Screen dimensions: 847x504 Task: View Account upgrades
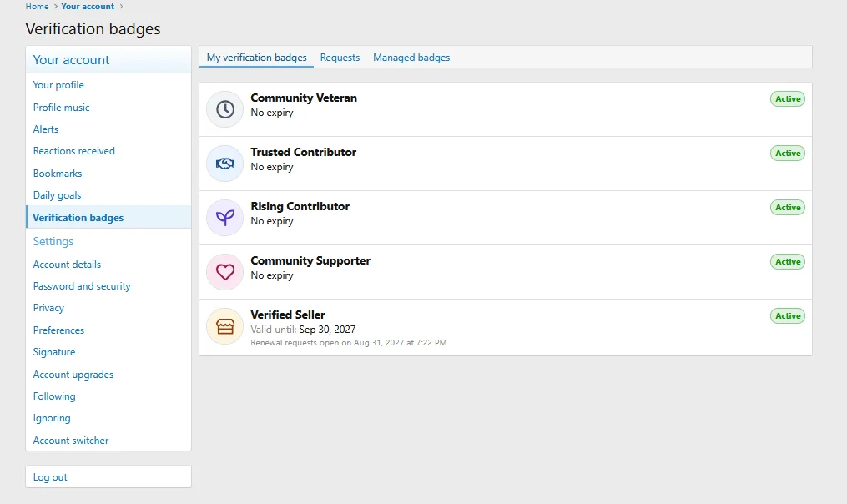tap(73, 375)
